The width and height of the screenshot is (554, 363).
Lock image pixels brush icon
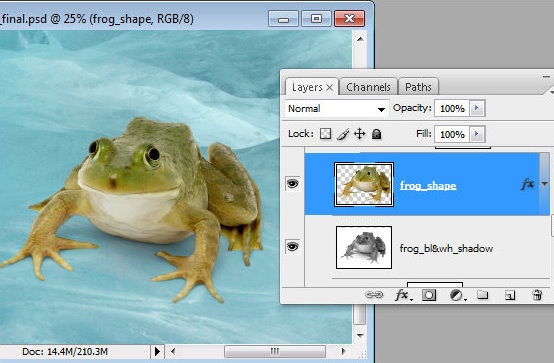click(x=343, y=134)
